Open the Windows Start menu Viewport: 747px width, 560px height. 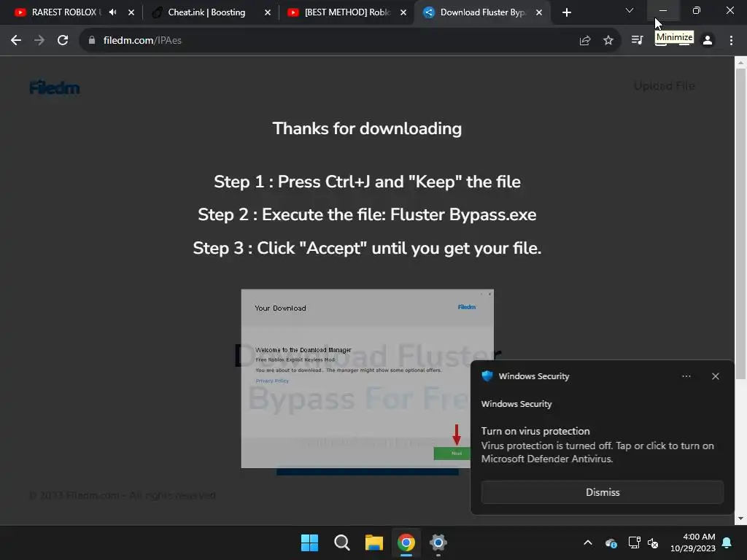(309, 542)
